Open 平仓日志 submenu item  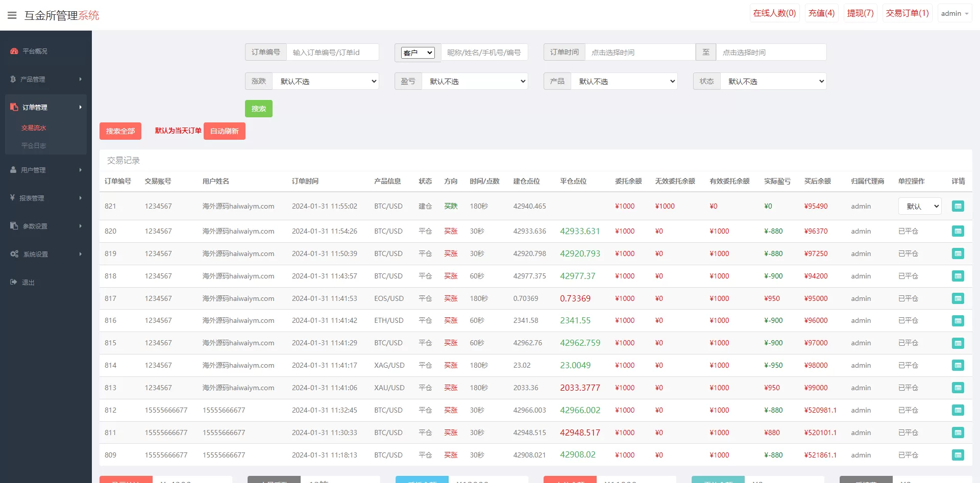[34, 145]
